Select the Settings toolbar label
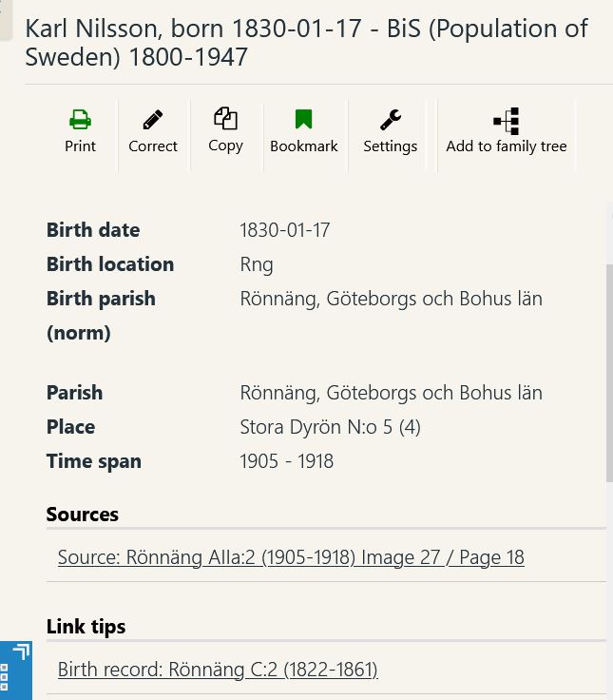This screenshot has height=700, width=613. [391, 146]
